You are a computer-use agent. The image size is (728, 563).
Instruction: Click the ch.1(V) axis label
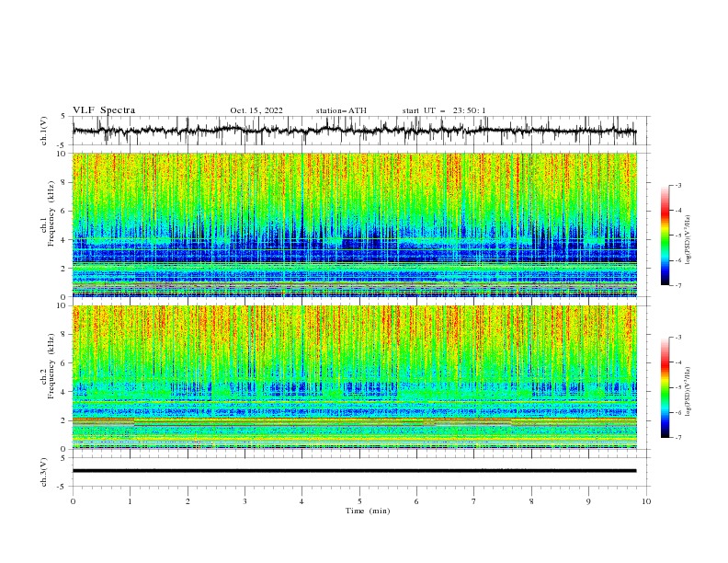44,131
